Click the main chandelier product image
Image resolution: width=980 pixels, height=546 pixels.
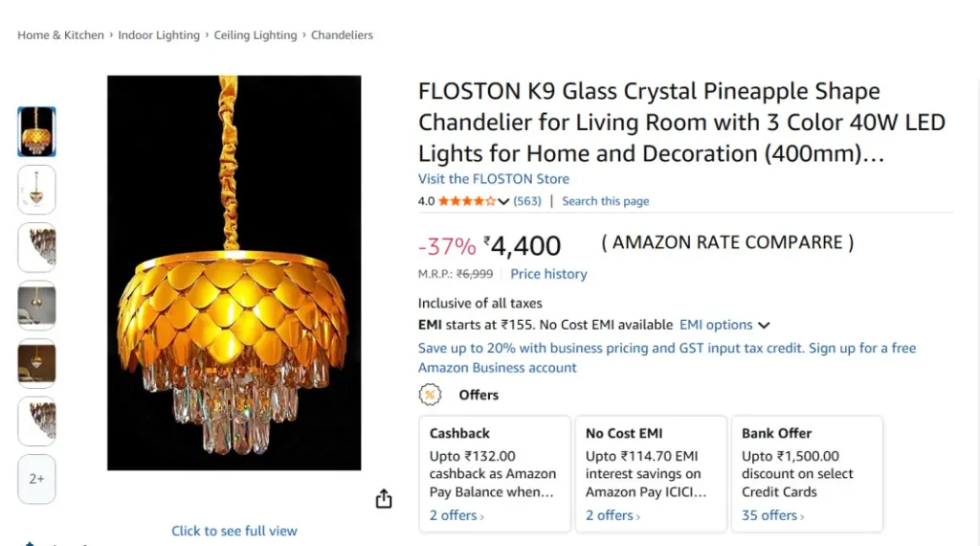pos(234,273)
